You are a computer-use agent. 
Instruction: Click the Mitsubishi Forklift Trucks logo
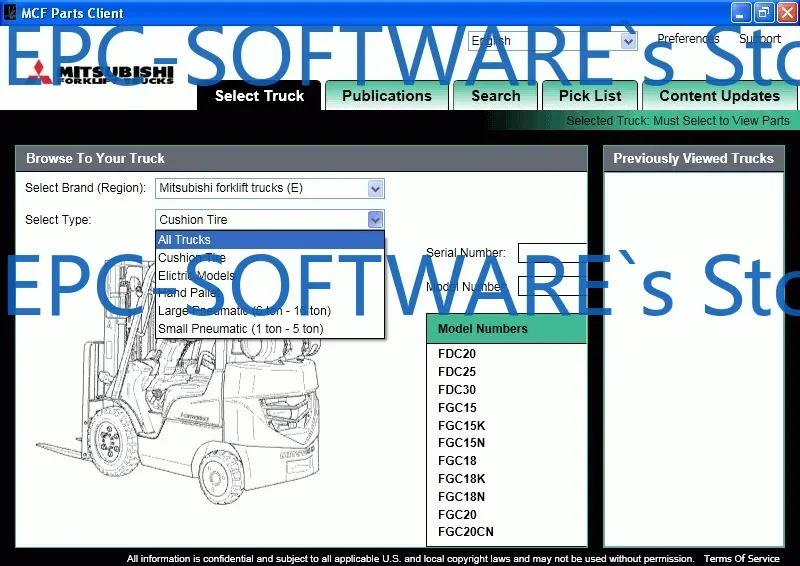(101, 73)
